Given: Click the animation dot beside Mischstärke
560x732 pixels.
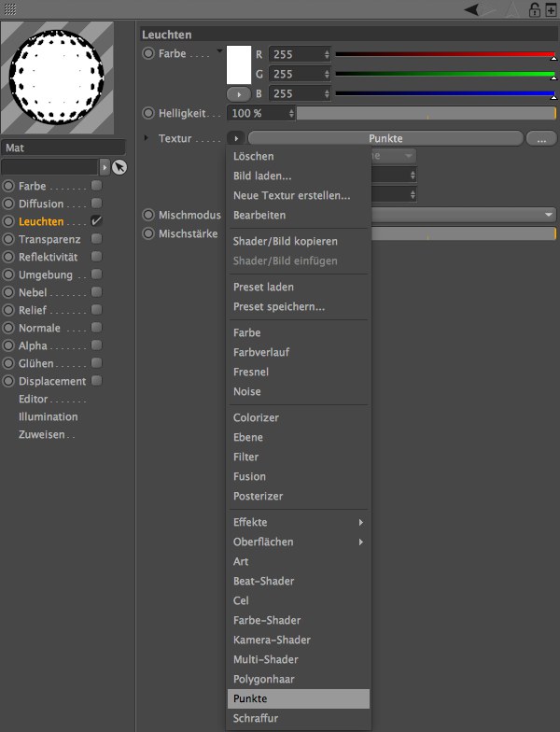Looking at the screenshot, I should (148, 233).
